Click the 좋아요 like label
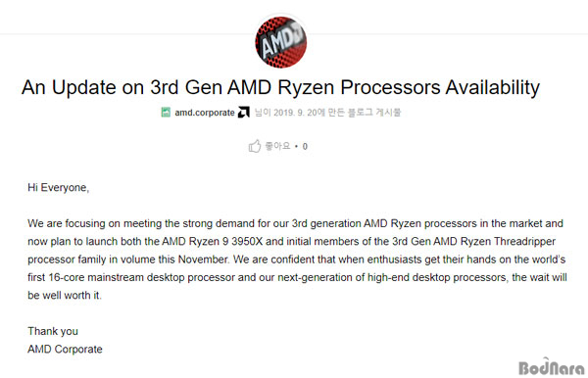 (x=278, y=146)
